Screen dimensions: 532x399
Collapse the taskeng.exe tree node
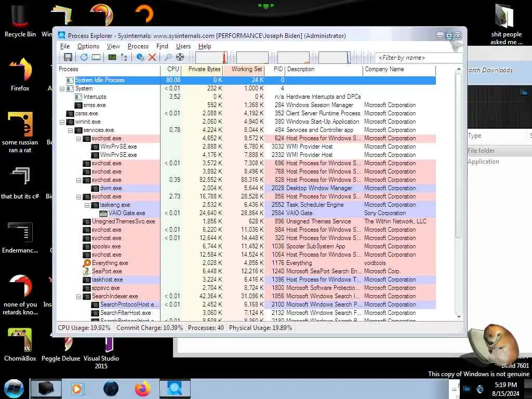pyautogui.click(x=87, y=205)
